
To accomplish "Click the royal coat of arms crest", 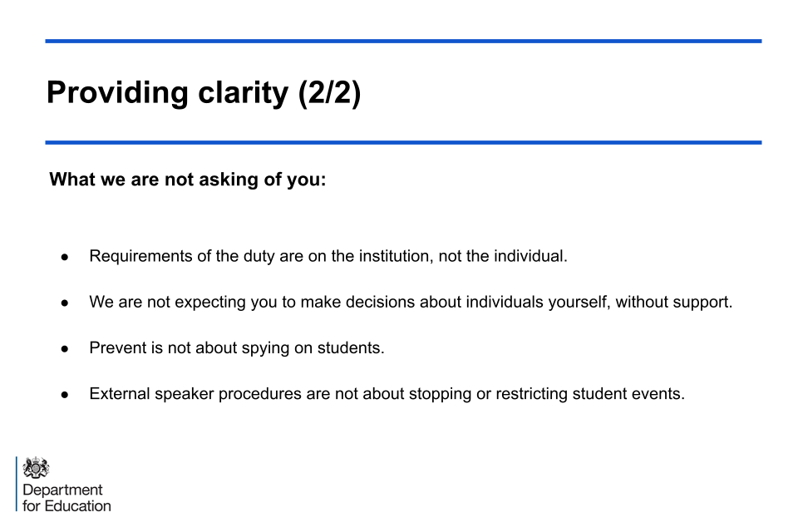I will coord(36,468).
